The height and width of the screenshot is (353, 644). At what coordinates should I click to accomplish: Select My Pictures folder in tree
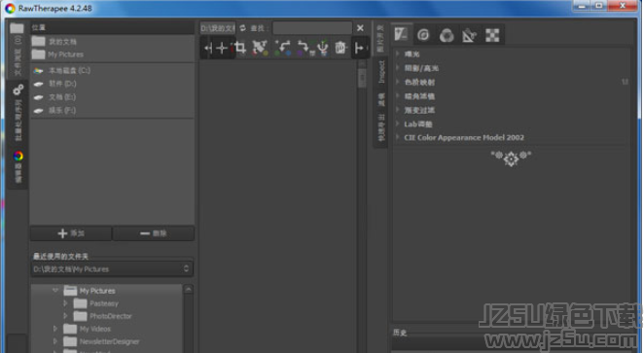point(97,291)
